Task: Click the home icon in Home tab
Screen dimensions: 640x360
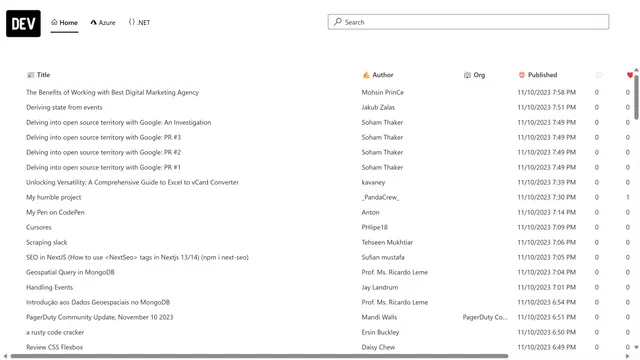Action: tap(54, 22)
